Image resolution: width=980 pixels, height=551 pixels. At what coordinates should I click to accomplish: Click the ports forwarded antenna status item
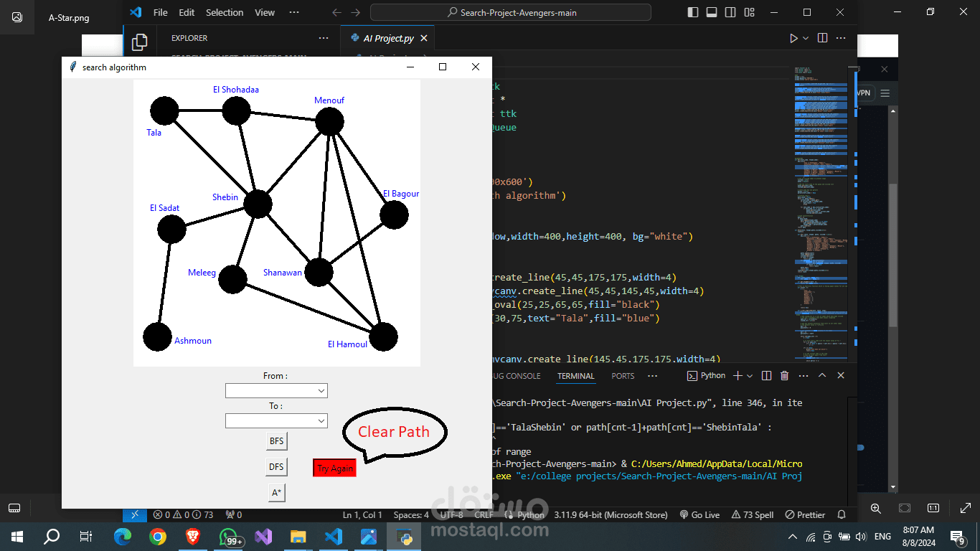coord(234,514)
